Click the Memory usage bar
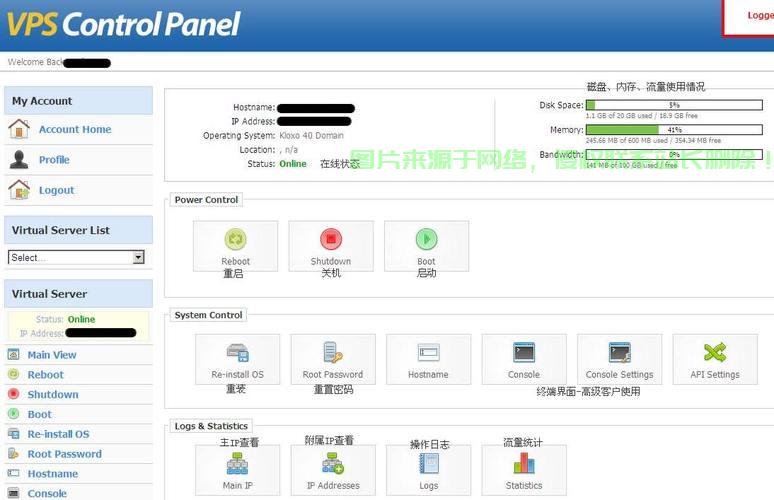Viewport: 774px width, 500px height. [x=674, y=130]
